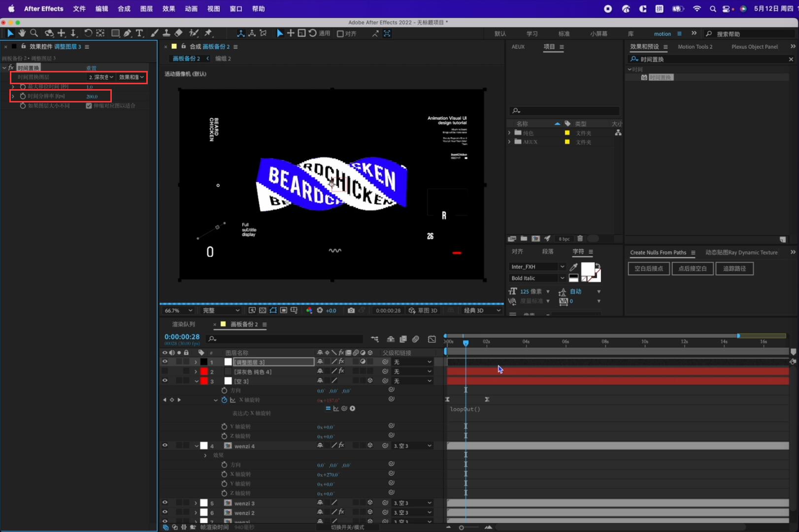Toggle the shy layers hide icon in timeline
799x532 pixels.
pyautogui.click(x=391, y=339)
